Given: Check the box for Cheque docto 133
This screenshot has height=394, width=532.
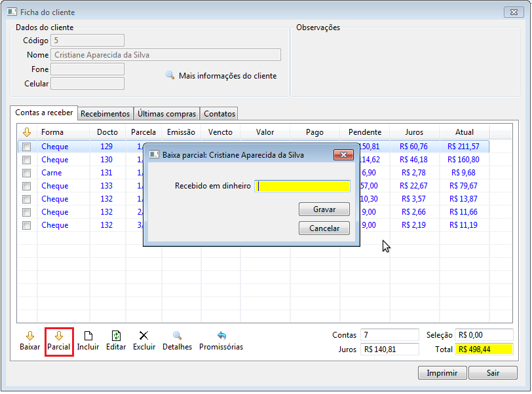Looking at the screenshot, I should tap(26, 186).
